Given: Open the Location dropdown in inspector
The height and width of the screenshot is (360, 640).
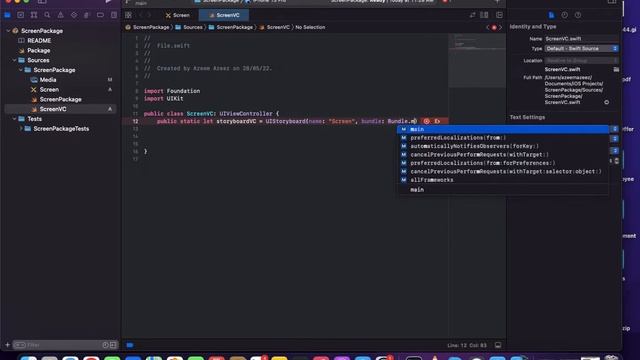Looking at the screenshot, I should click(x=581, y=60).
